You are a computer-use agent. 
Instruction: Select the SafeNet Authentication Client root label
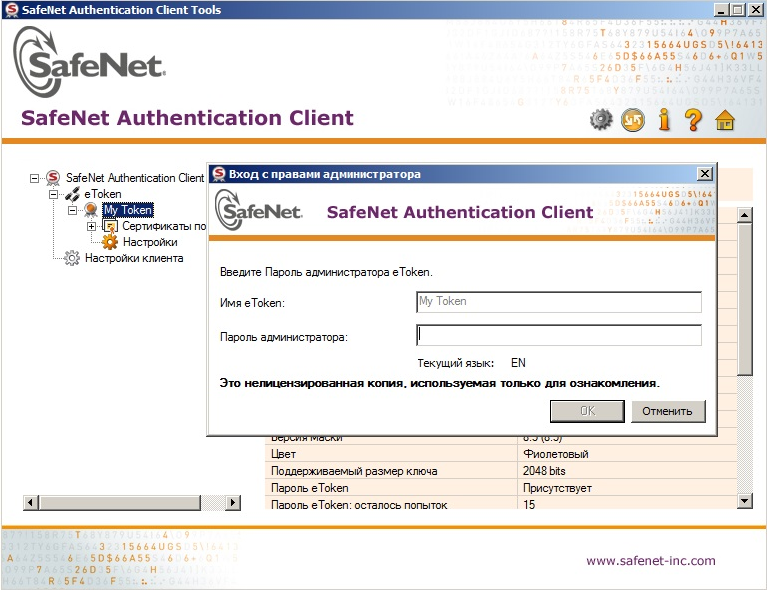135,178
